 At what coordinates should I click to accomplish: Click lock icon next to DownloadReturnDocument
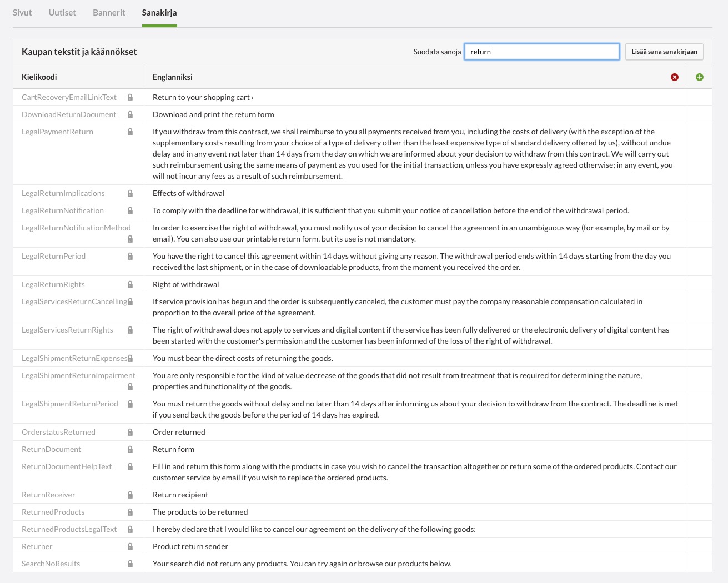pyautogui.click(x=130, y=114)
